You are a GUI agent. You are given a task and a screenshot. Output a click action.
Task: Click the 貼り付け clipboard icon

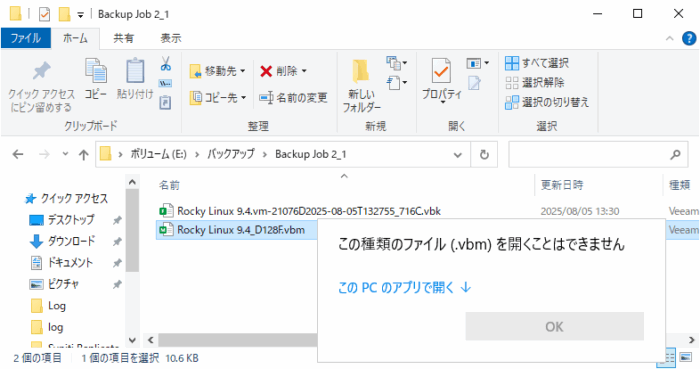click(135, 70)
